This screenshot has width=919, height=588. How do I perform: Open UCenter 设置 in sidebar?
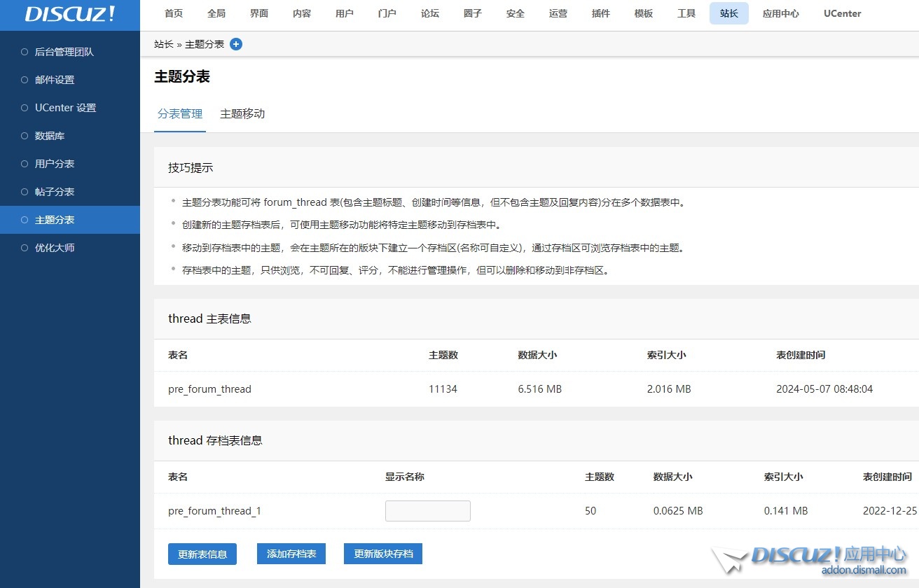pyautogui.click(x=70, y=108)
